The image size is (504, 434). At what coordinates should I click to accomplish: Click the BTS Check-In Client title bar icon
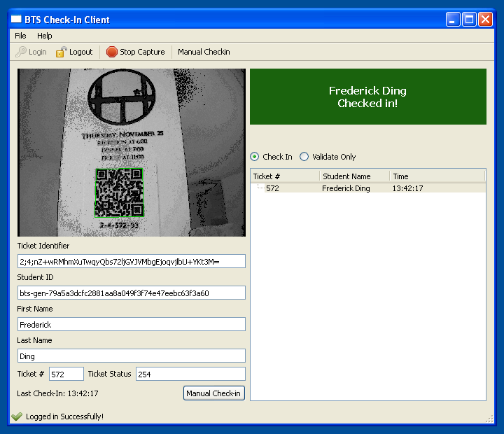16,20
